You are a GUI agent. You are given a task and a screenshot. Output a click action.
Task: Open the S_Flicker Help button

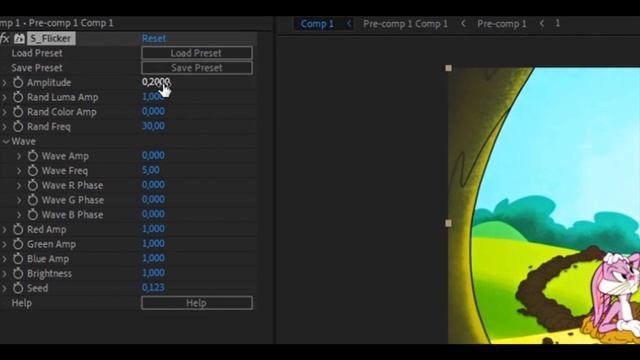tap(197, 303)
